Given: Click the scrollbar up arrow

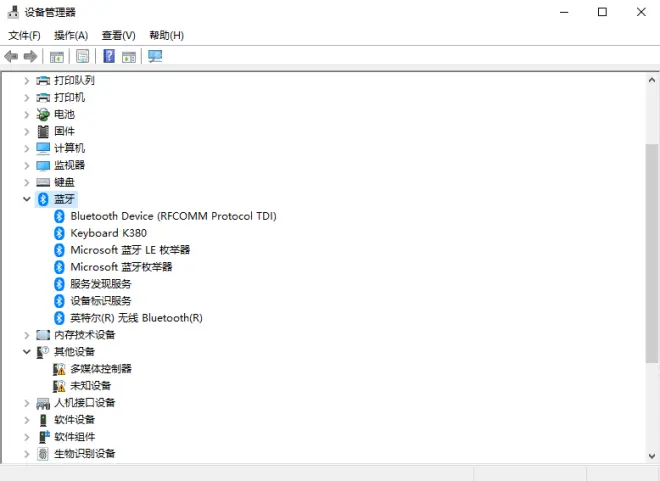Looking at the screenshot, I should tap(652, 80).
